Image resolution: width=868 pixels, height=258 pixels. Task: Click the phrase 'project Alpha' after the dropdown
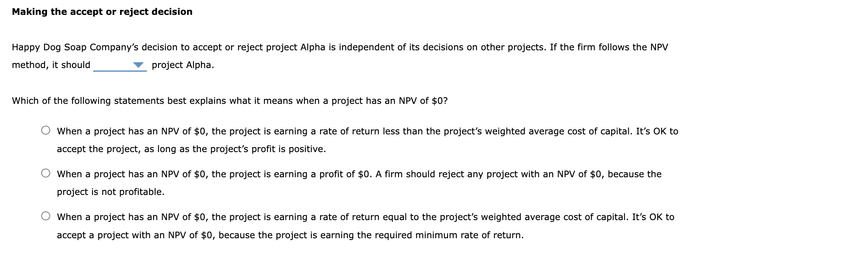tap(183, 65)
